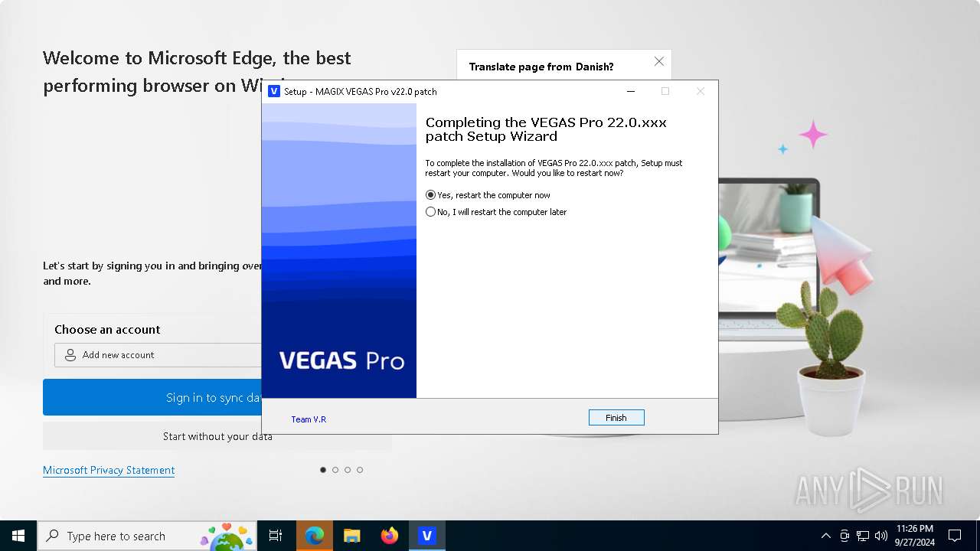
Task: Click VEGAS setup icon on taskbar
Action: click(x=427, y=536)
